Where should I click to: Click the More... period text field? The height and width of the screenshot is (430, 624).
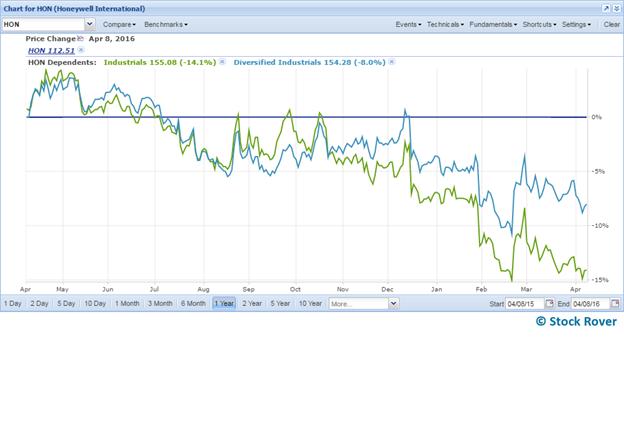(359, 304)
